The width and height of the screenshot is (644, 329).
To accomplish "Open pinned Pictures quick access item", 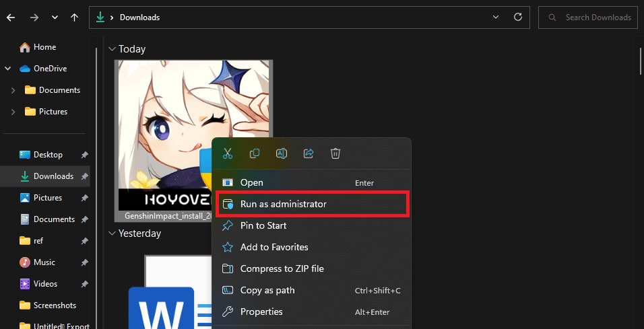I will click(41, 198).
